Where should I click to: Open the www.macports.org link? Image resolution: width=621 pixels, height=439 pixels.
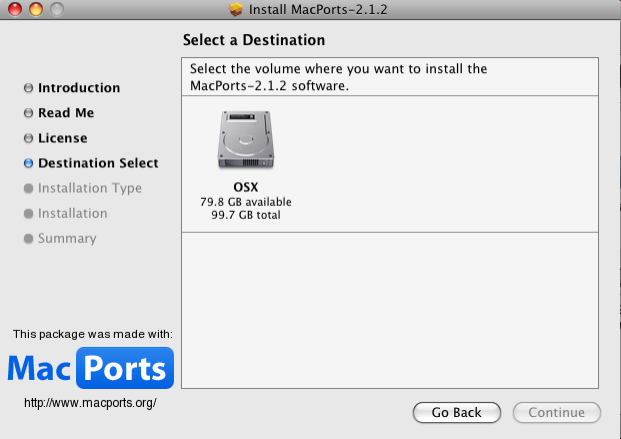[x=90, y=402]
